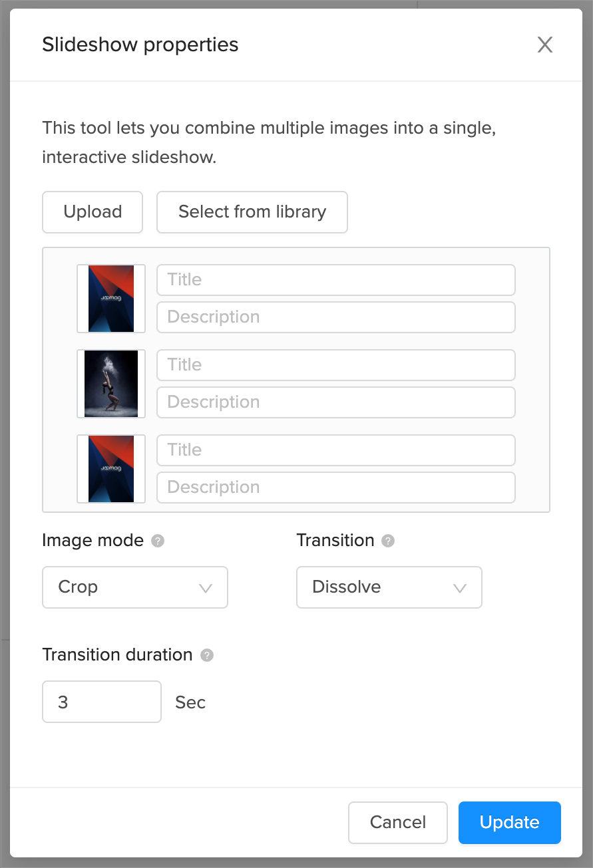Open the Transition dropdown showing Dissolve

tap(389, 587)
